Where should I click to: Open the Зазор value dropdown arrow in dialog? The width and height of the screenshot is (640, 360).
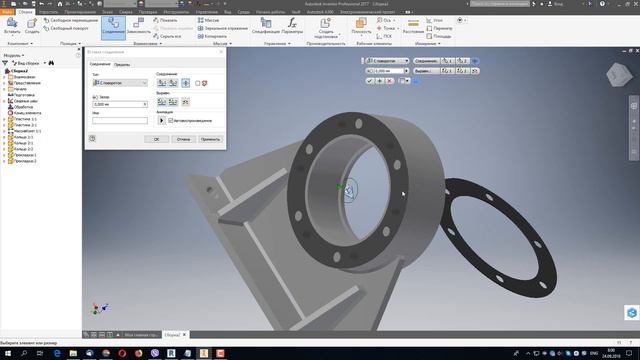click(144, 104)
